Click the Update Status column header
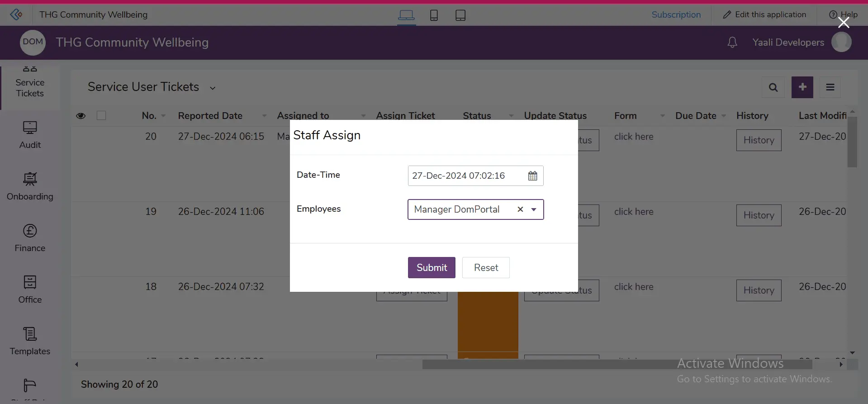This screenshot has height=404, width=868. click(555, 116)
